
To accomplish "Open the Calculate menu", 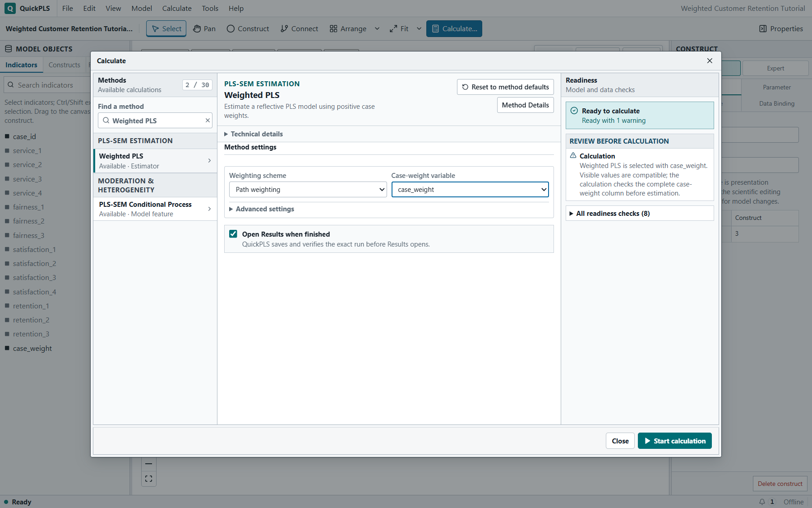I will pyautogui.click(x=177, y=8).
